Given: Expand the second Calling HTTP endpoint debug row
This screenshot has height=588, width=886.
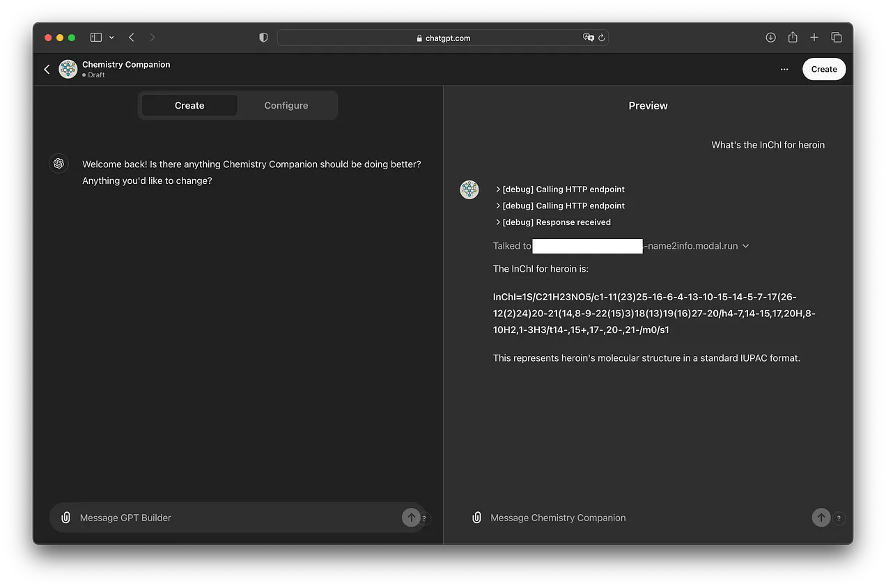Looking at the screenshot, I should pyautogui.click(x=559, y=206).
